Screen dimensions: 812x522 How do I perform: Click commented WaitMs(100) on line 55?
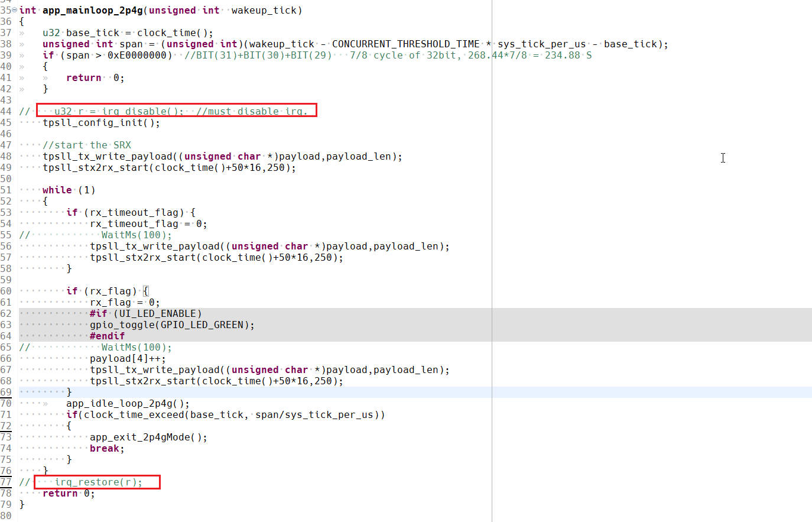click(137, 235)
